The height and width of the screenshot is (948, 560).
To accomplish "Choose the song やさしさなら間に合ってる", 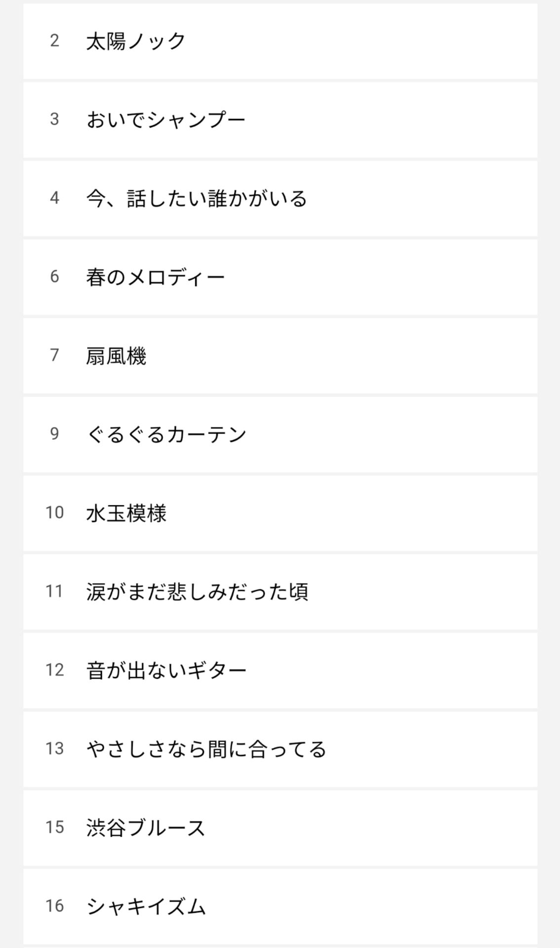I will click(x=206, y=749).
